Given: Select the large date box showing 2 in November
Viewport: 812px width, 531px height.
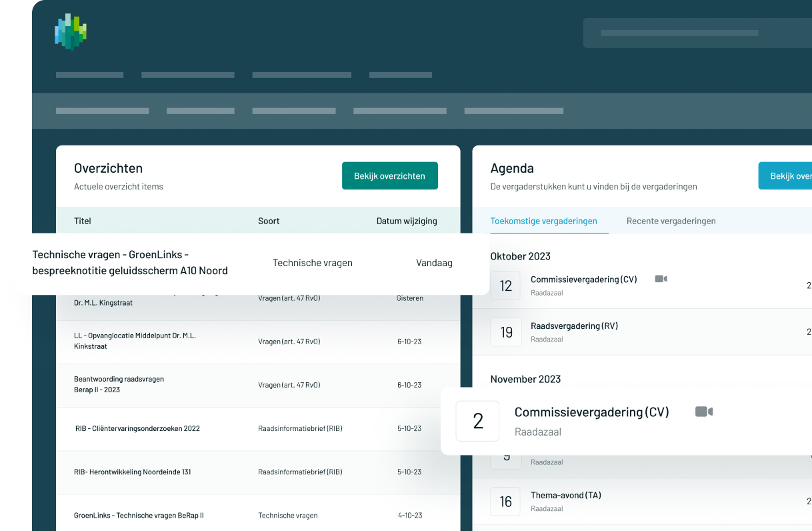Looking at the screenshot, I should 477,421.
